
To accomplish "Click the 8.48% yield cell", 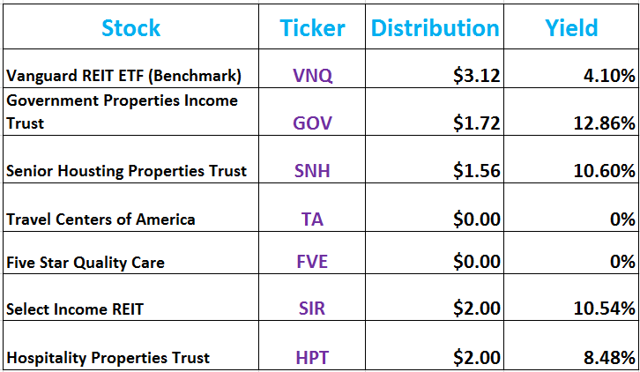I will click(571, 345).
